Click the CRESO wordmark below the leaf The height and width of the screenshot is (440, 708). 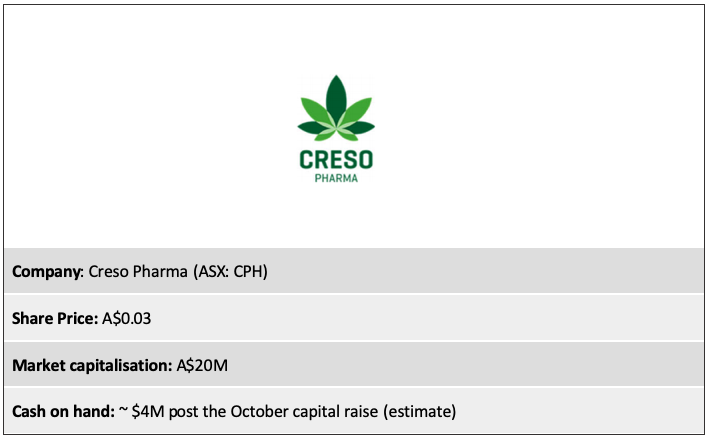pos(336,160)
